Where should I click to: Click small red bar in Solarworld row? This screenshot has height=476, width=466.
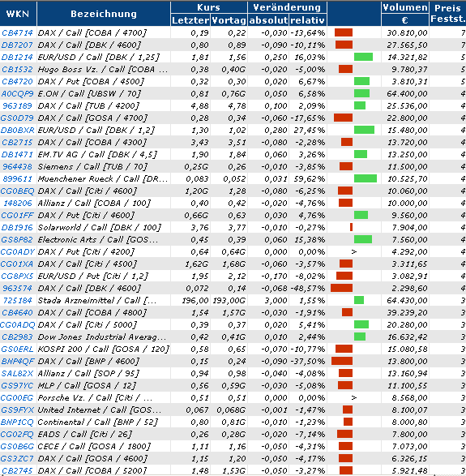coord(351,227)
